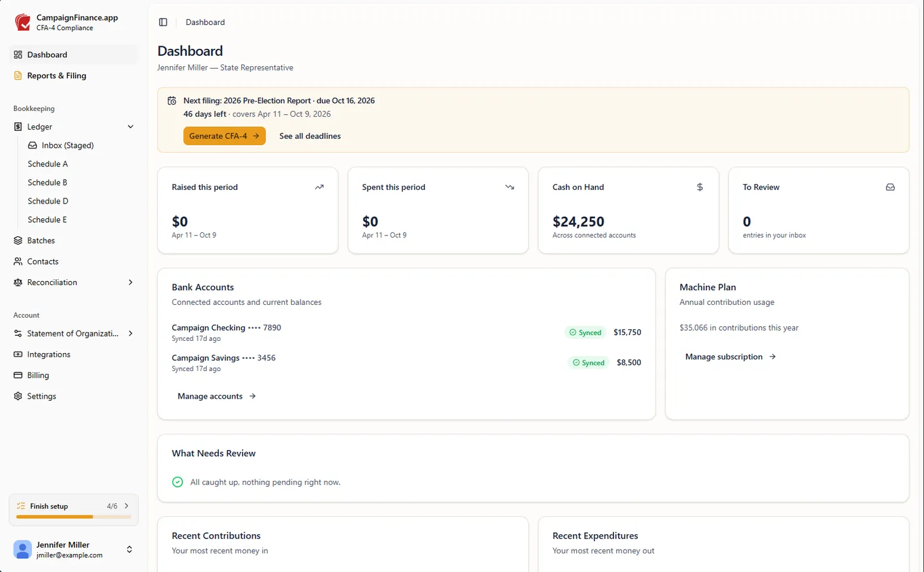Click Manage subscription link
The height and width of the screenshot is (572, 924).
point(730,357)
